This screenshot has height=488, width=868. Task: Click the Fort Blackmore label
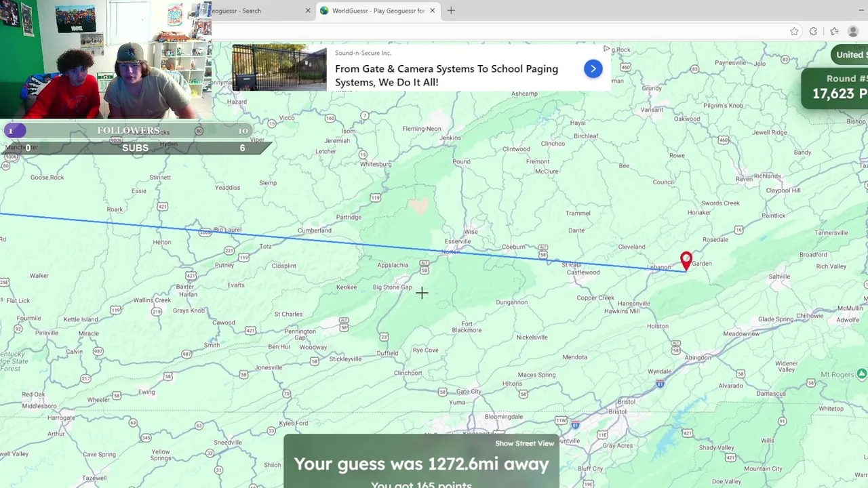coord(467,327)
